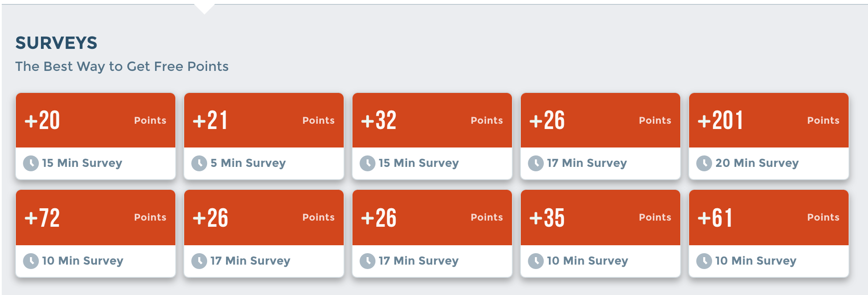Click clock icon on +20 points survey
The height and width of the screenshot is (295, 868).
pyautogui.click(x=31, y=163)
